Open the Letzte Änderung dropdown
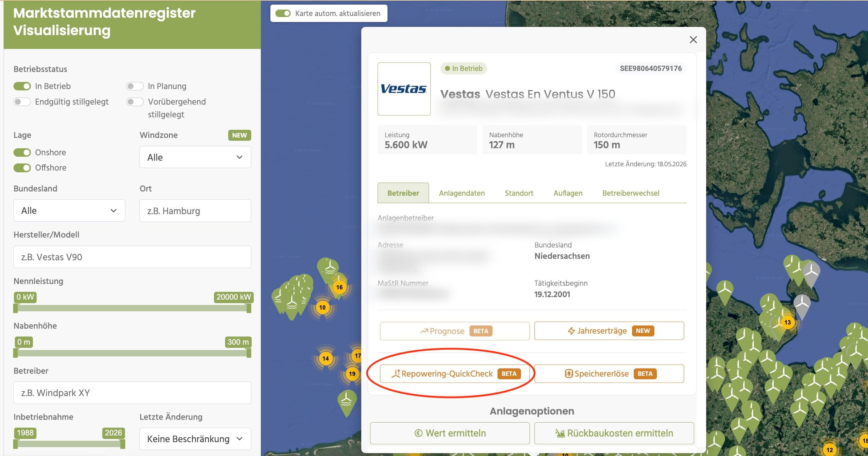868x456 pixels. pos(195,439)
